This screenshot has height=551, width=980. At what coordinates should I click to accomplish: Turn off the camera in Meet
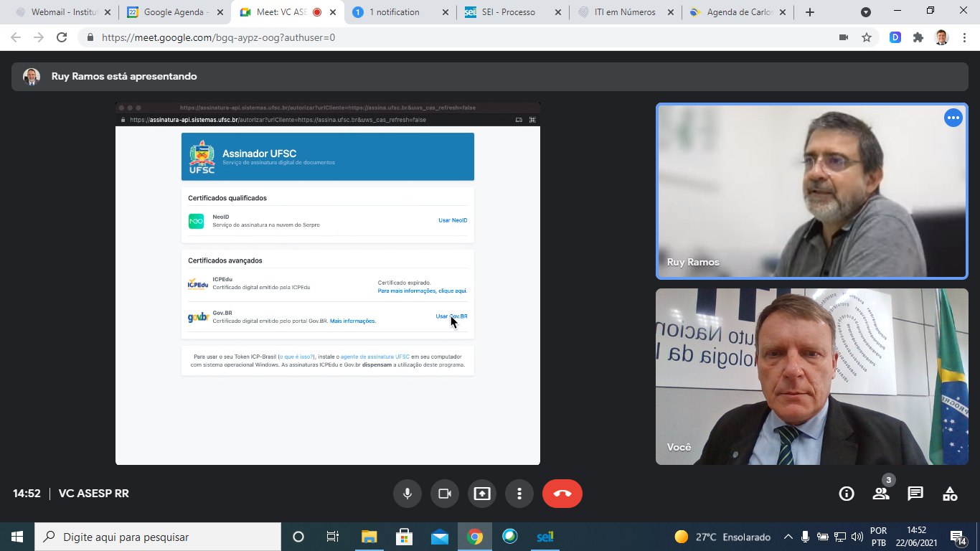tap(445, 494)
